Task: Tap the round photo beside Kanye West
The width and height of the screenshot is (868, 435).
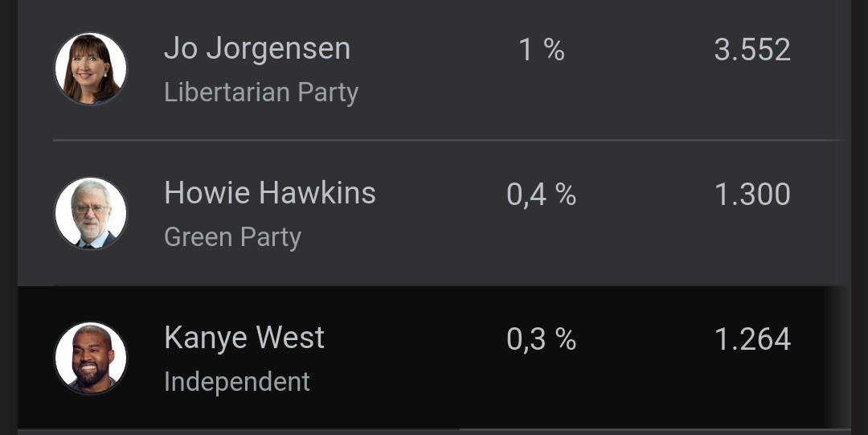Action: point(91,358)
